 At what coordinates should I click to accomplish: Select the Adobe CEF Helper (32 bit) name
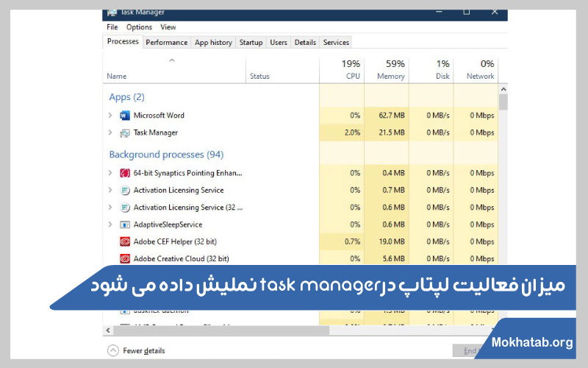click(175, 242)
